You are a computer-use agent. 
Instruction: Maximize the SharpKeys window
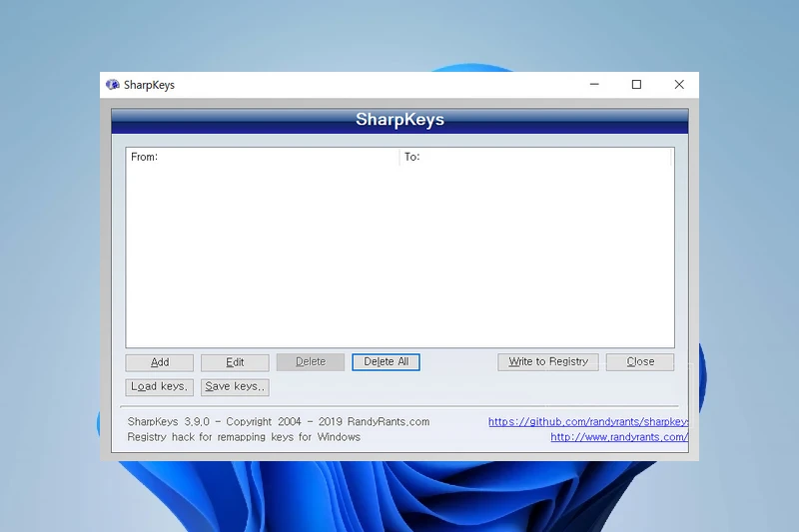[636, 85]
